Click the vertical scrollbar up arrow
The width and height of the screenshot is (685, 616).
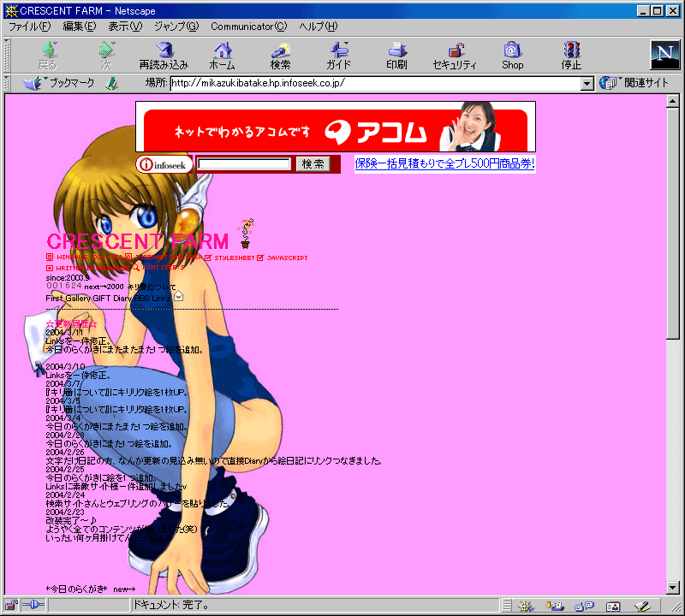pos(673,101)
